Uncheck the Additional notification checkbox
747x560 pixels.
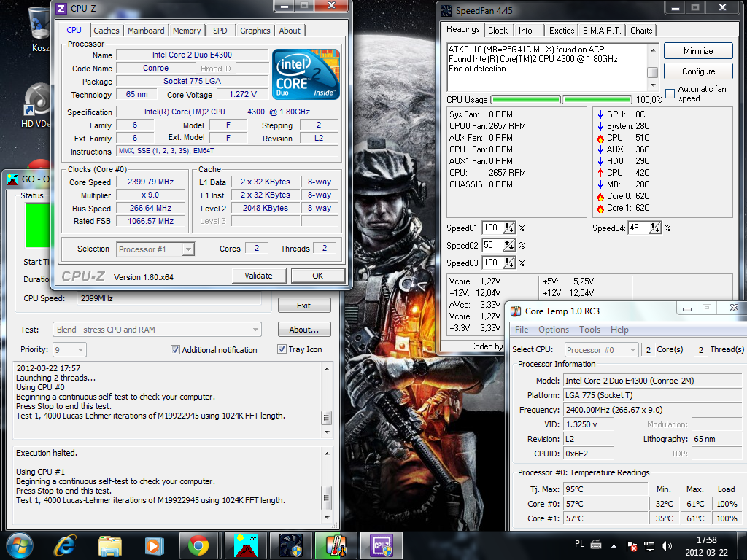175,350
